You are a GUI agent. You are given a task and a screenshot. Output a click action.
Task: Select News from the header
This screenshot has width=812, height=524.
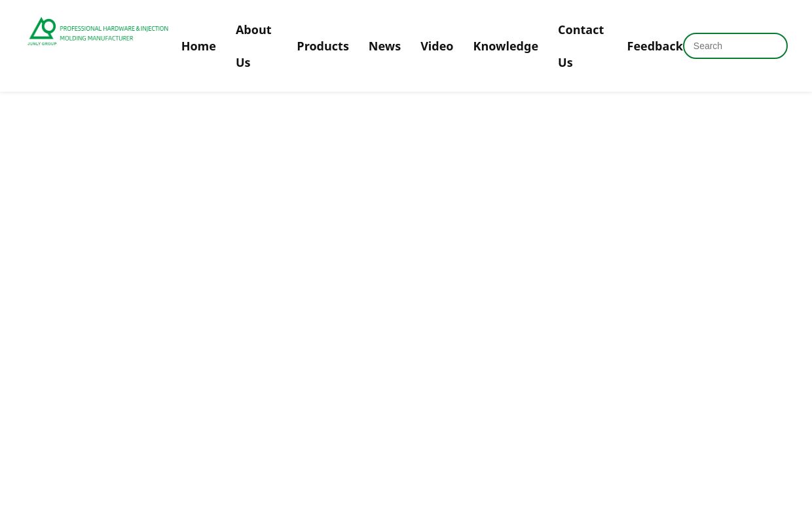click(x=384, y=46)
